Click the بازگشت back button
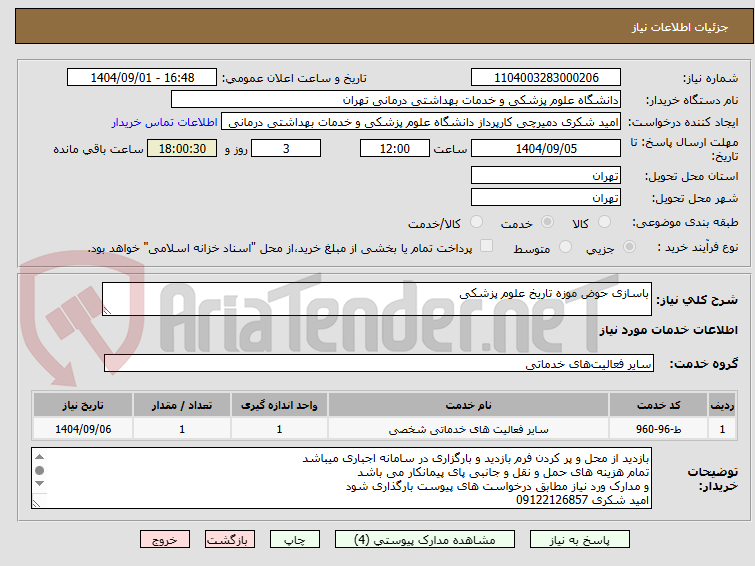 click(230, 540)
